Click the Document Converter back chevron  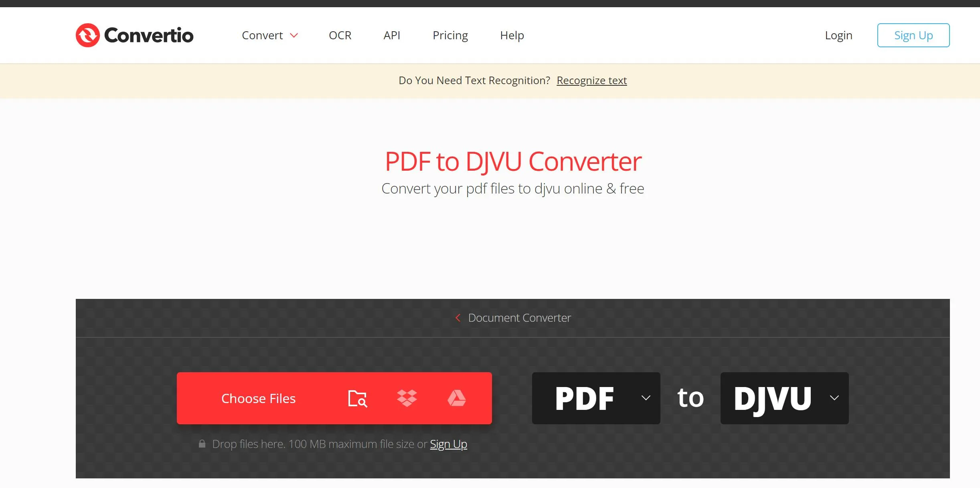[456, 317]
